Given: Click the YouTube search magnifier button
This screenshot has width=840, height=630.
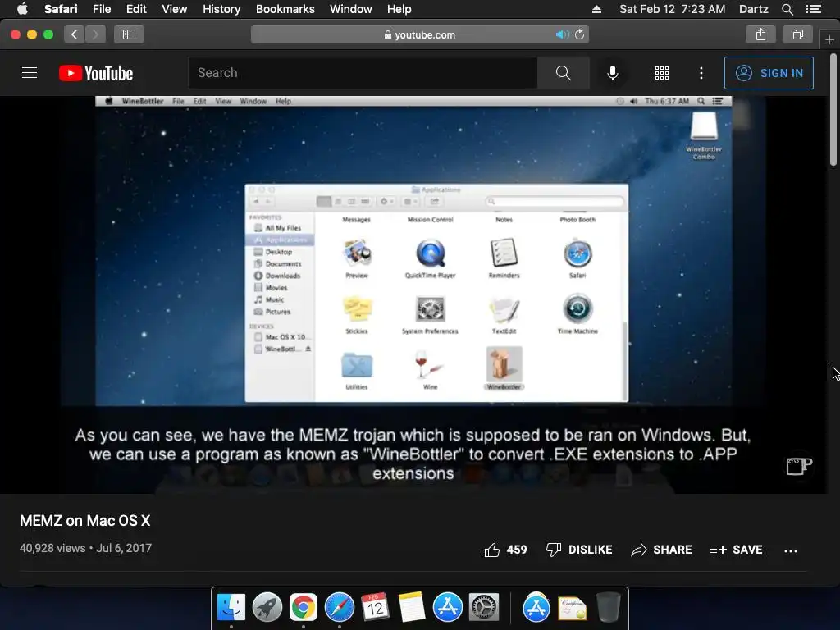Looking at the screenshot, I should [x=563, y=73].
